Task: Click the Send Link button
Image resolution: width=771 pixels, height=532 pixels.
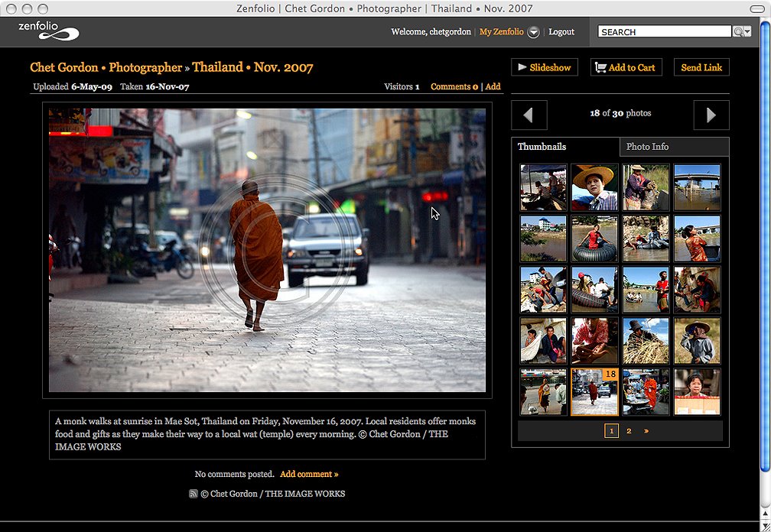Action: click(x=701, y=67)
